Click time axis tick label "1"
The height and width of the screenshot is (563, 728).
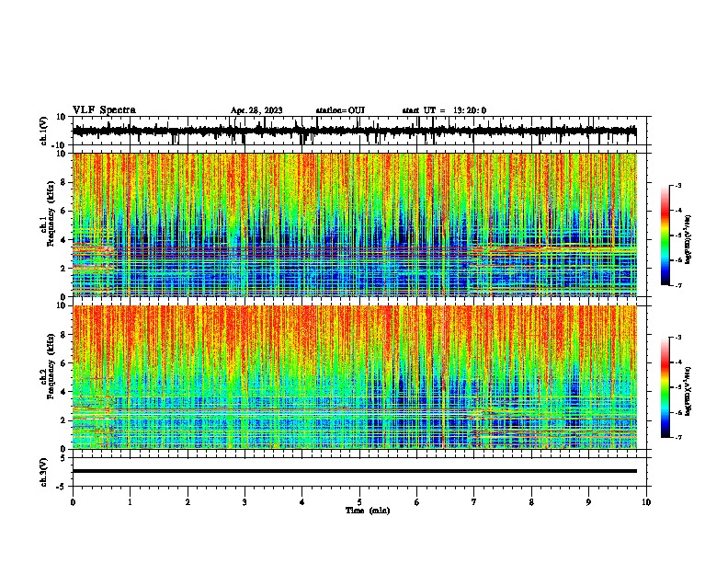[130, 502]
